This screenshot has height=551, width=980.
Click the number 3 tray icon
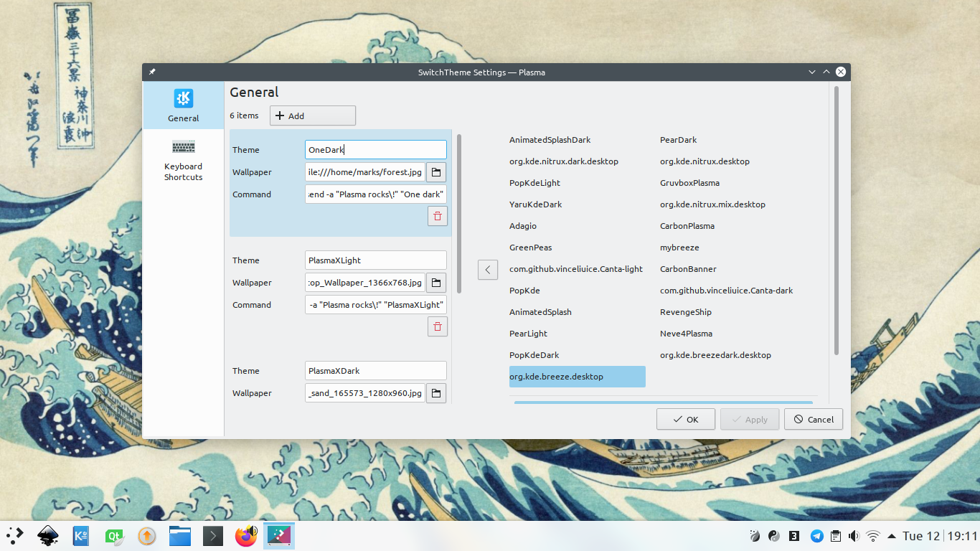(x=794, y=536)
